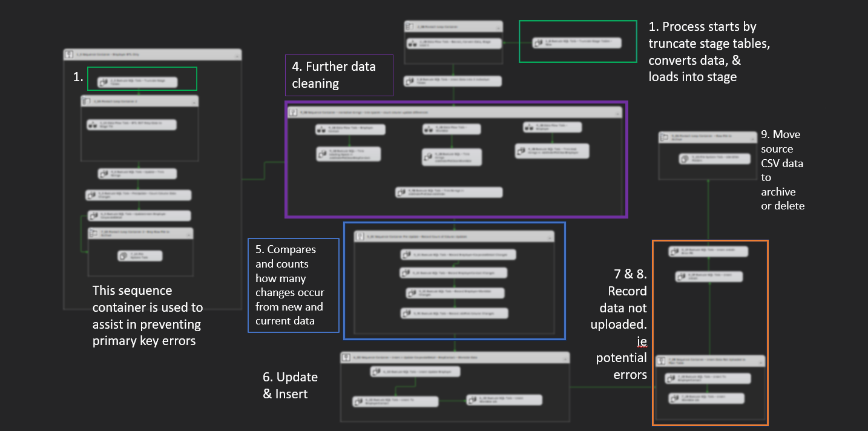868x431 pixels.
Task: Click the Execute SQL icon of the first task in the blue box
Action: pyautogui.click(x=406, y=255)
